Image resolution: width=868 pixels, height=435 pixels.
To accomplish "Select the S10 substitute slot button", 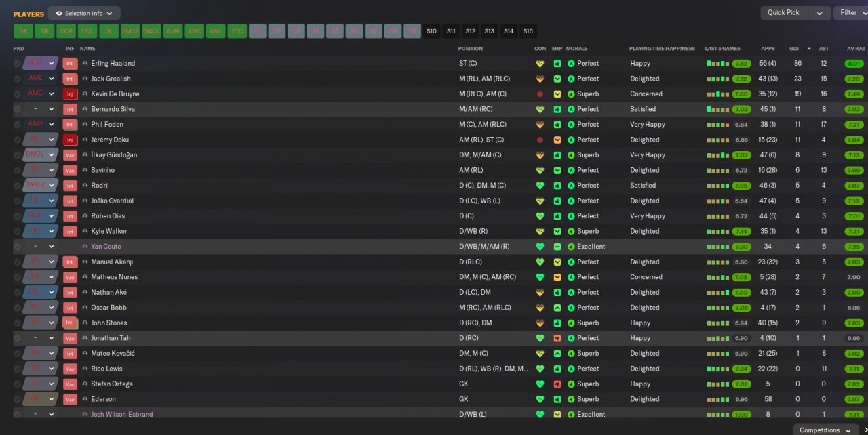I will pos(432,31).
